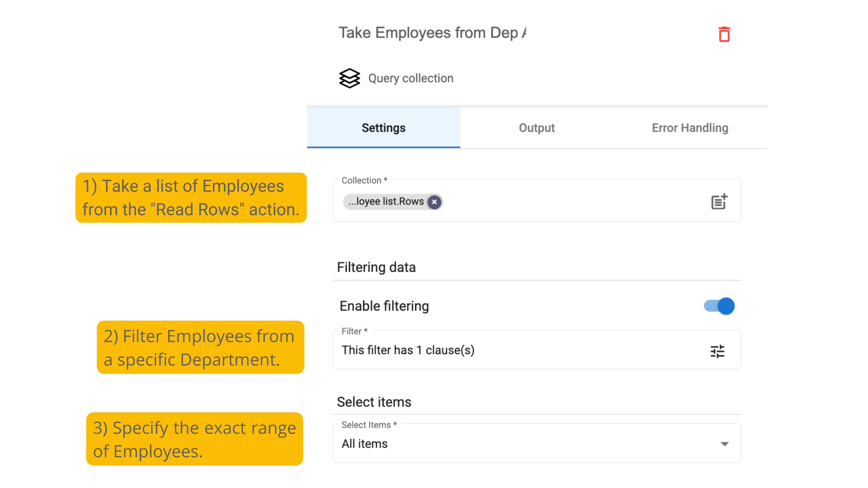Click the yellow Read Rows annotation note

click(191, 198)
